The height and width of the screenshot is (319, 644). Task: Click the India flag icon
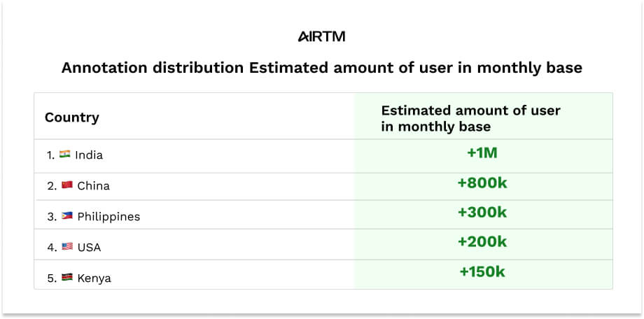click(64, 155)
